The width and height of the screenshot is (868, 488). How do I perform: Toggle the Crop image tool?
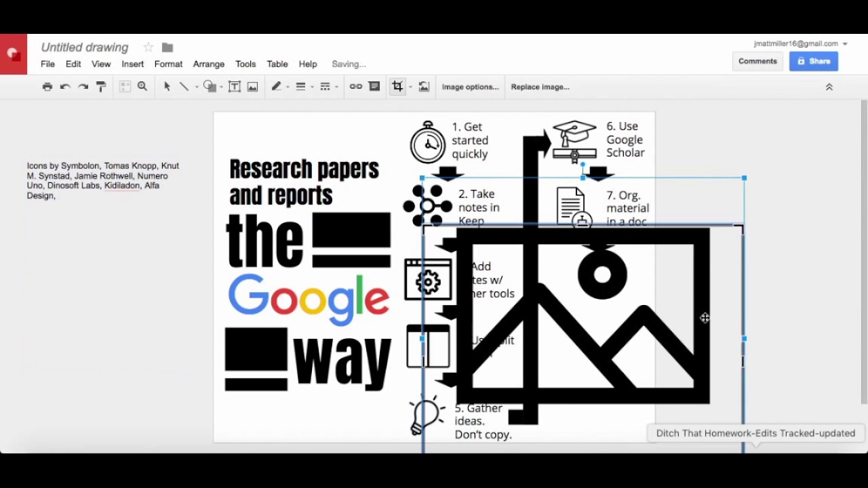398,87
